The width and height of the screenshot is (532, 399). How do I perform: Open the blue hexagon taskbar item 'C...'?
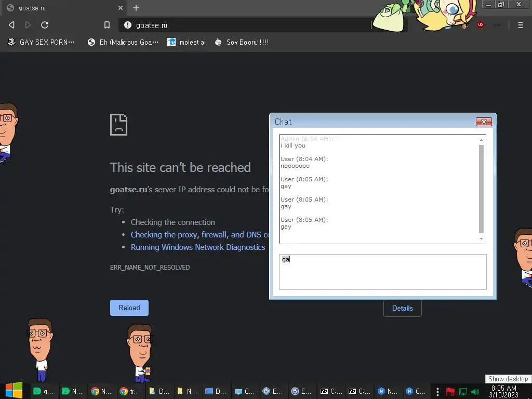(x=416, y=391)
